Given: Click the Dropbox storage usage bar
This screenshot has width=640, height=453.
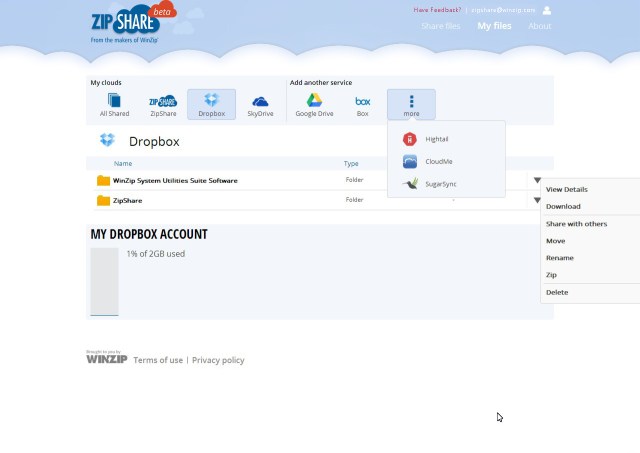Looking at the screenshot, I should click(104, 282).
